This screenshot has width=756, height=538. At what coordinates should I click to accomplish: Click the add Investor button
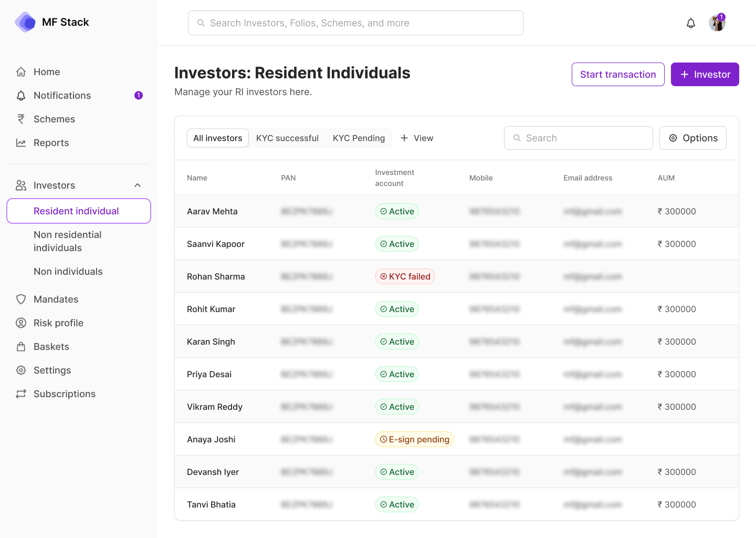coord(705,75)
